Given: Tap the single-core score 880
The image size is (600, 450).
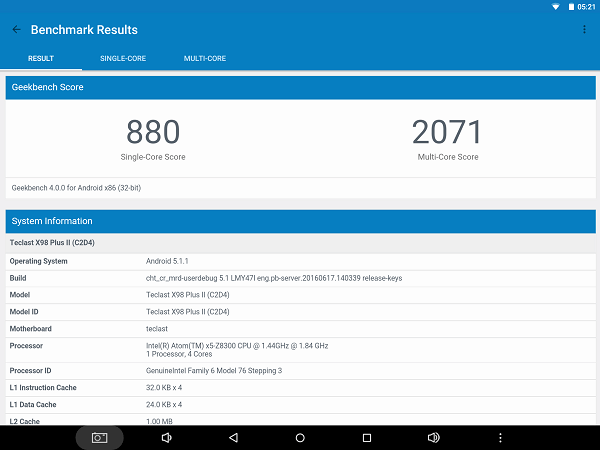Looking at the screenshot, I should coord(153,132).
